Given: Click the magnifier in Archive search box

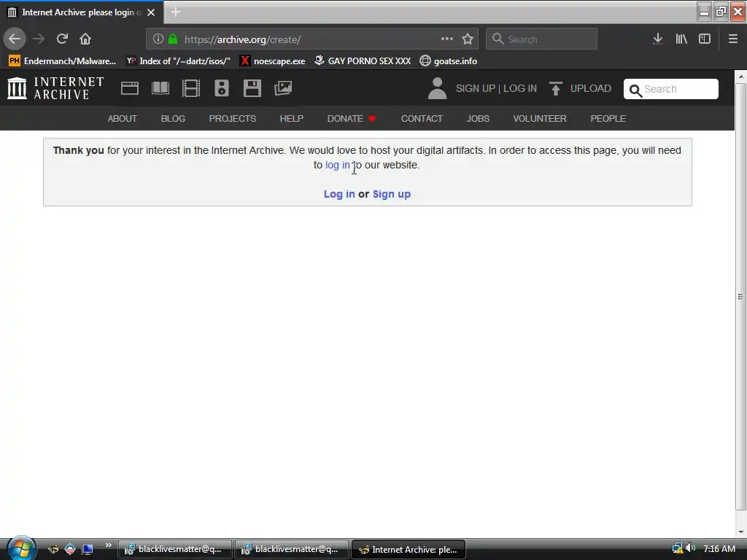Looking at the screenshot, I should coord(635,90).
